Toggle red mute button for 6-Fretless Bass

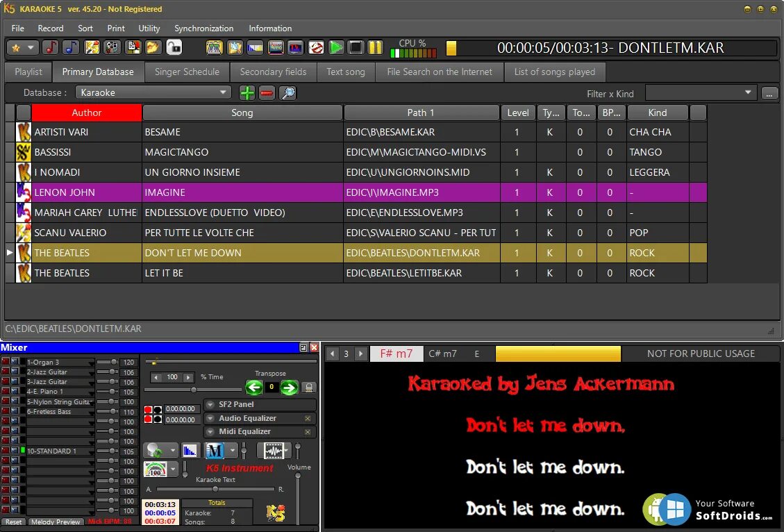tap(6, 411)
